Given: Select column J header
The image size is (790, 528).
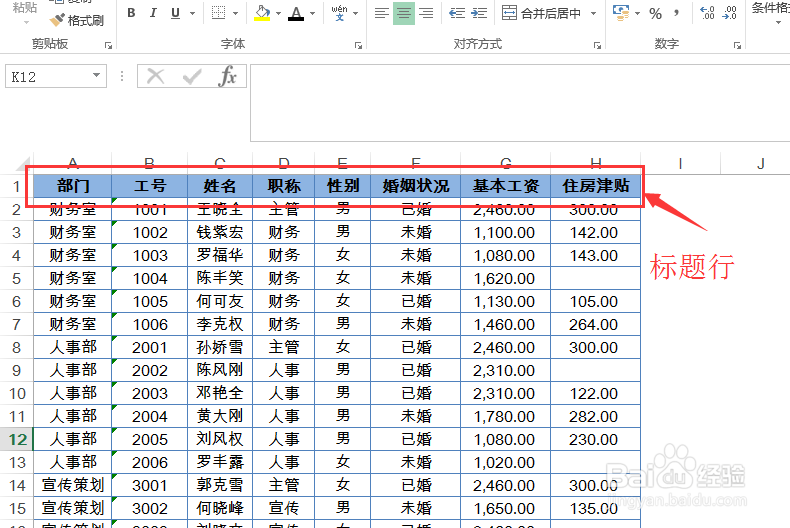Looking at the screenshot, I should (760, 163).
